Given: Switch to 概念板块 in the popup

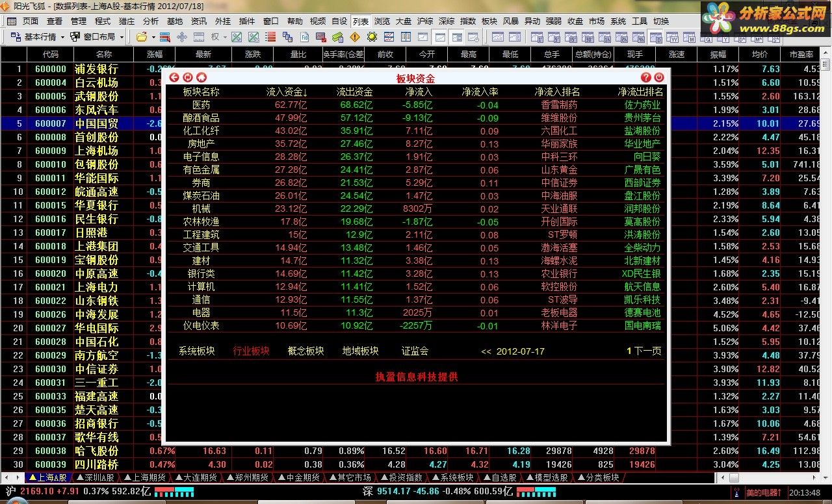Looking at the screenshot, I should click(305, 351).
